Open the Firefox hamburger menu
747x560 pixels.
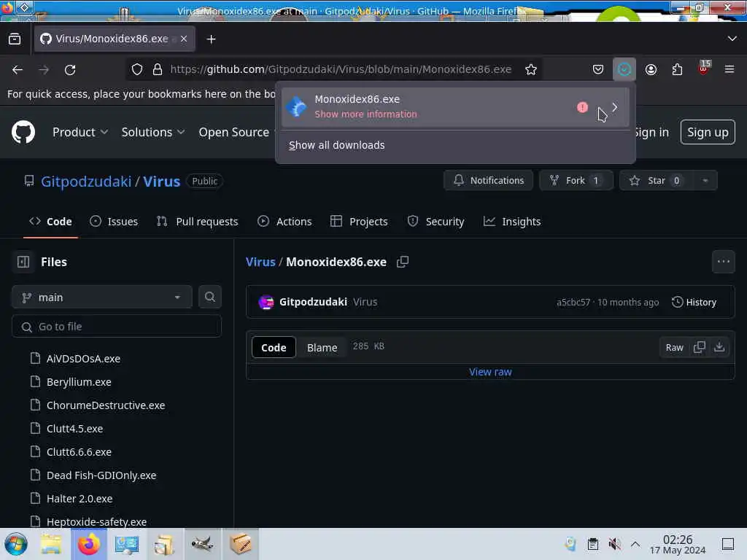click(x=729, y=69)
